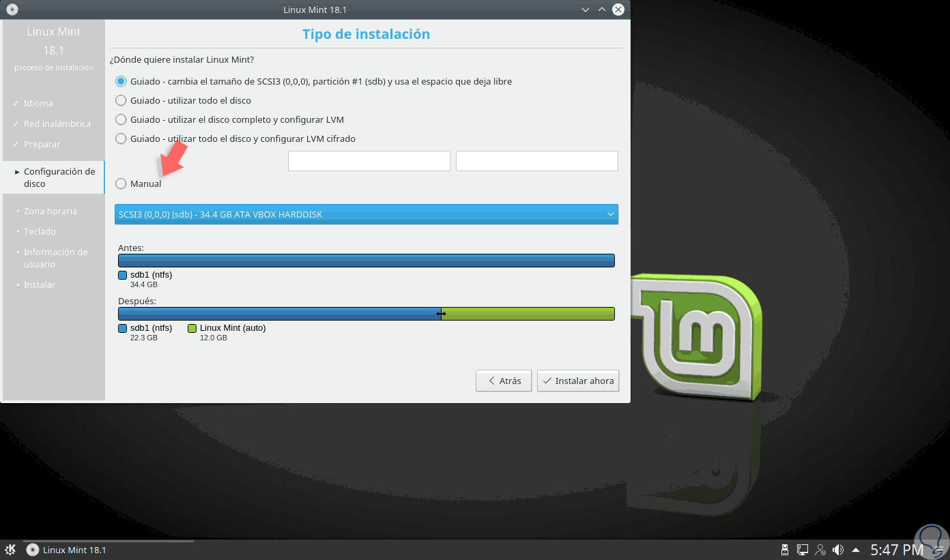The image size is (950, 560).
Task: Click the Instalar step in the sidebar
Action: (40, 284)
